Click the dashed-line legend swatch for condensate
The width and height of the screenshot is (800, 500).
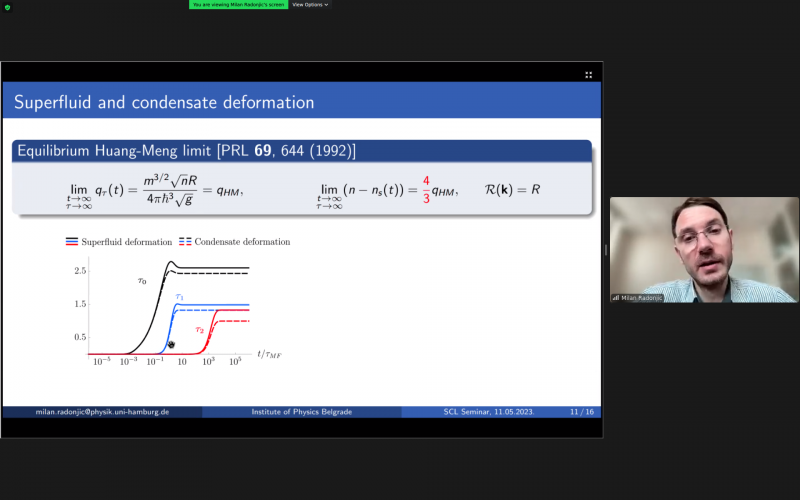coord(185,242)
